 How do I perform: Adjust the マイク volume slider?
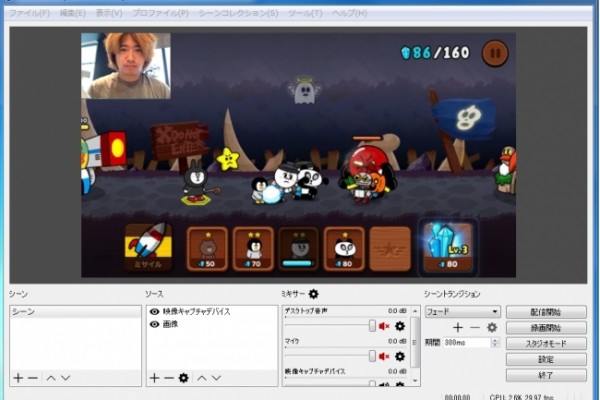[x=372, y=356]
